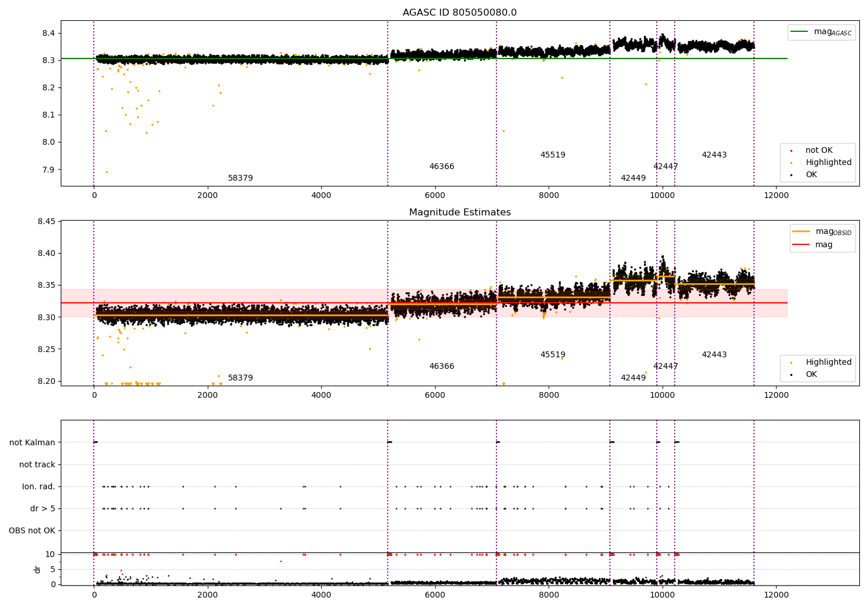Click obsid label 58379 in Magnitude Estimates plot
This screenshot has height=608, width=868.
240,378
